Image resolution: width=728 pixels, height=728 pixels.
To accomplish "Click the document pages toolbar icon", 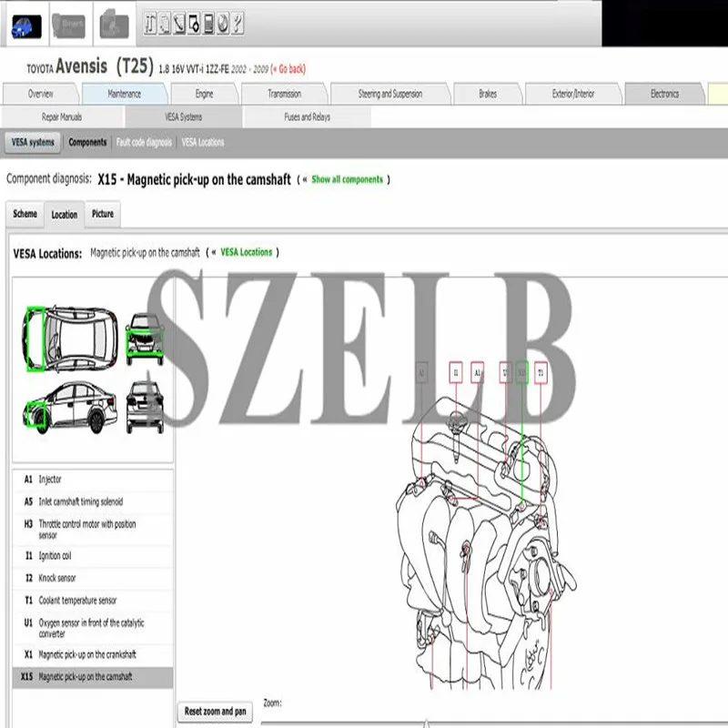I will [x=165, y=24].
